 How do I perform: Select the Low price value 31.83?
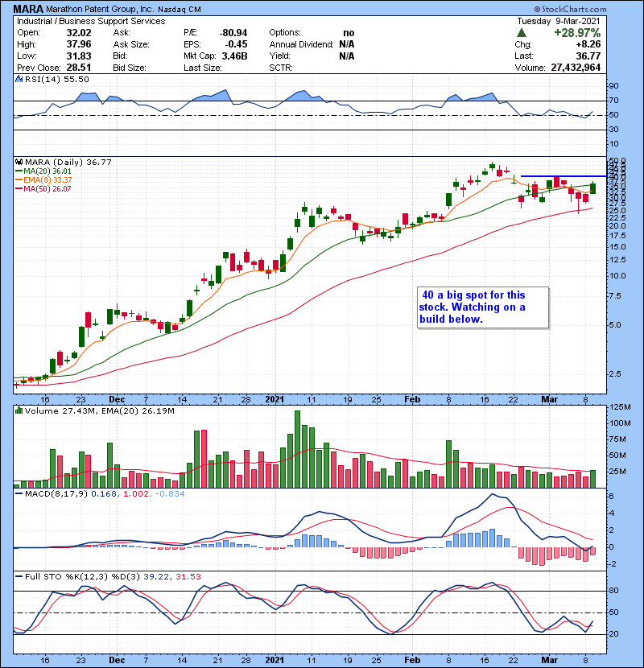[x=79, y=56]
